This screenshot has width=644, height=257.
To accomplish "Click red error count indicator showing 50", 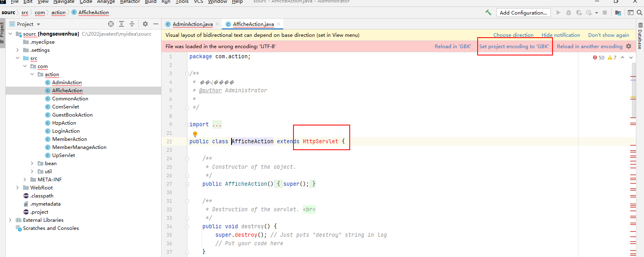I will (599, 57).
